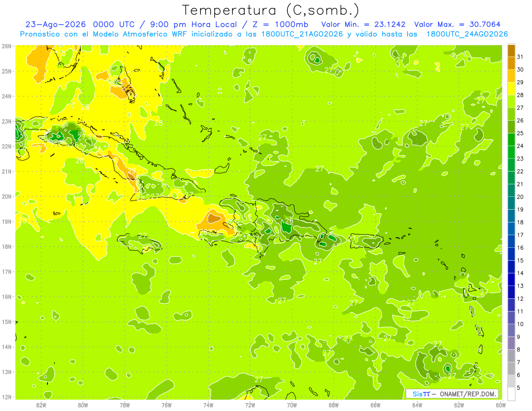Click the color scale label "5"
This screenshot has width=532, height=411.
coord(519,388)
